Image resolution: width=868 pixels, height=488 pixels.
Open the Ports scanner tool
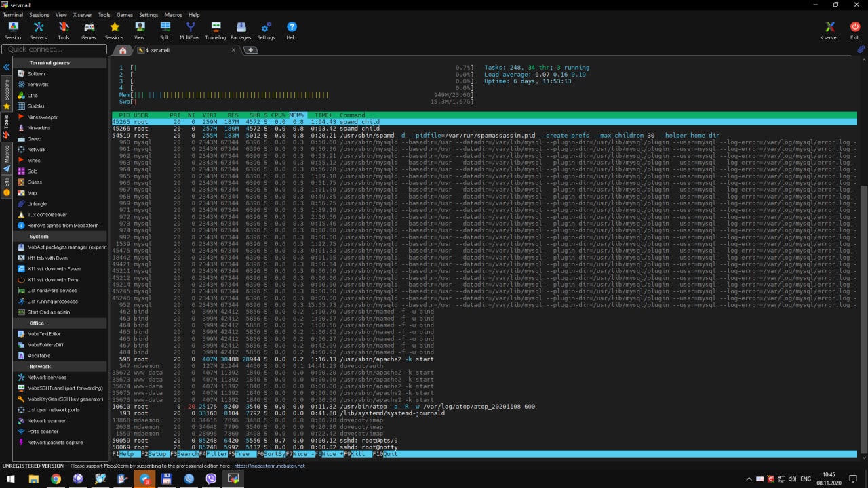pos(43,431)
